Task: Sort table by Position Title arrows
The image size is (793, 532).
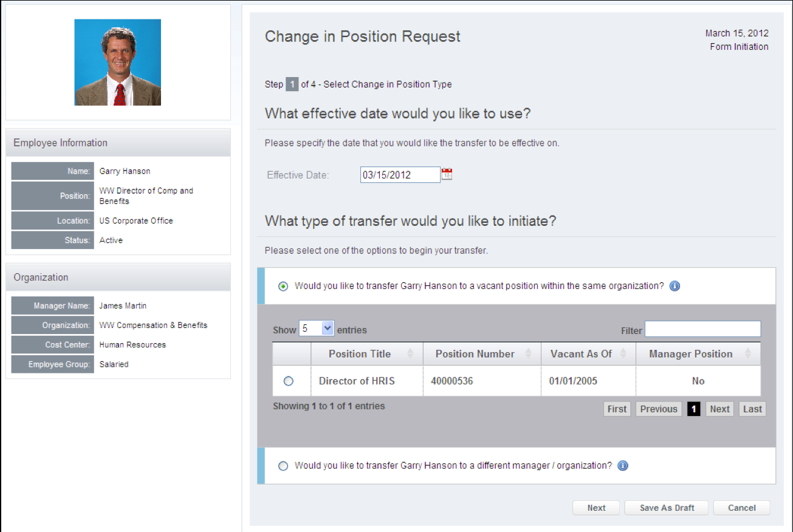Action: click(410, 354)
